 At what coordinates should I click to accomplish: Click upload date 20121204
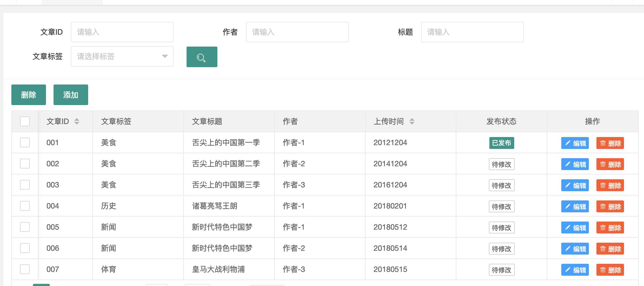[x=390, y=142]
